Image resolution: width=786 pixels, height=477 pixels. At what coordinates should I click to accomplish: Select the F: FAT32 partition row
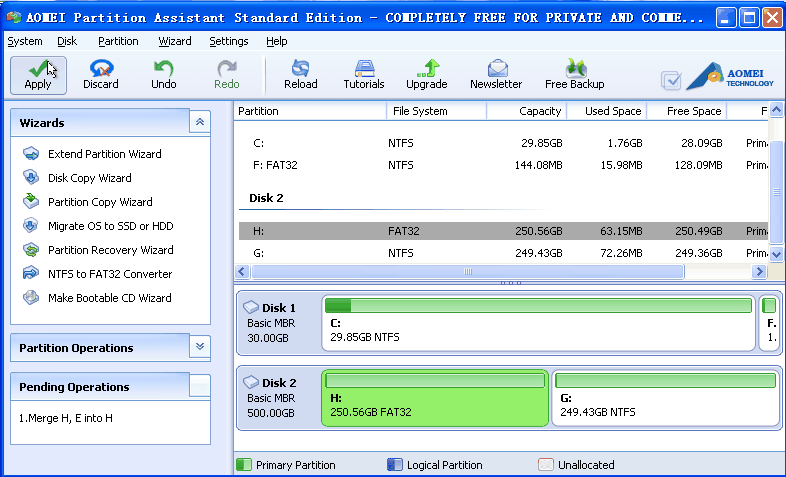pyautogui.click(x=503, y=165)
